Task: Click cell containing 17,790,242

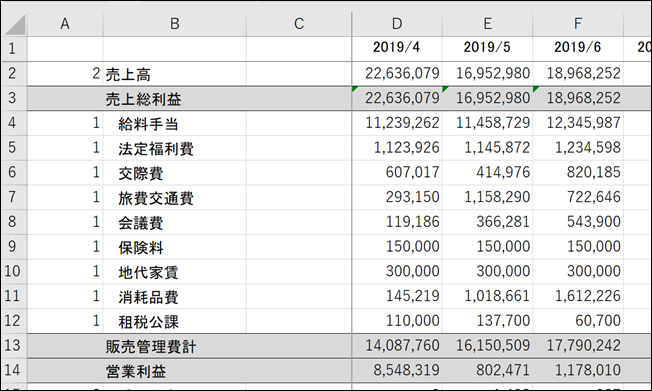Action: (578, 345)
